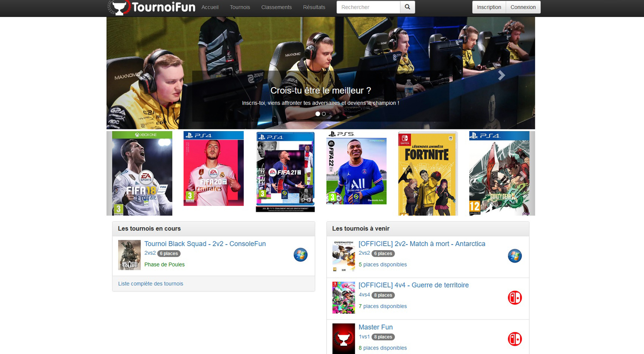Open the [OFFICIEL] 4v4 Guerre de territoire link
Viewport: 644px width, 354px height.
[414, 285]
